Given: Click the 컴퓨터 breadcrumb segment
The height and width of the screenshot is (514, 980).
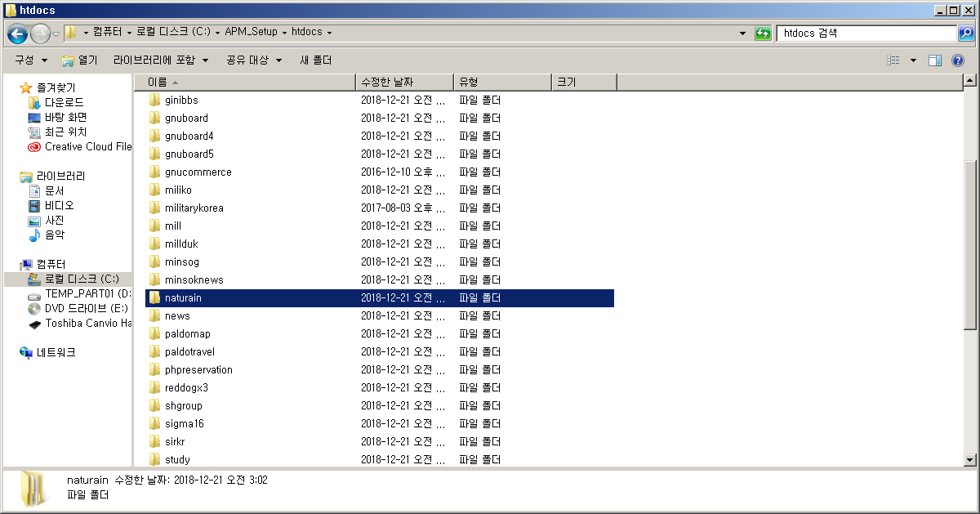Looking at the screenshot, I should [107, 33].
